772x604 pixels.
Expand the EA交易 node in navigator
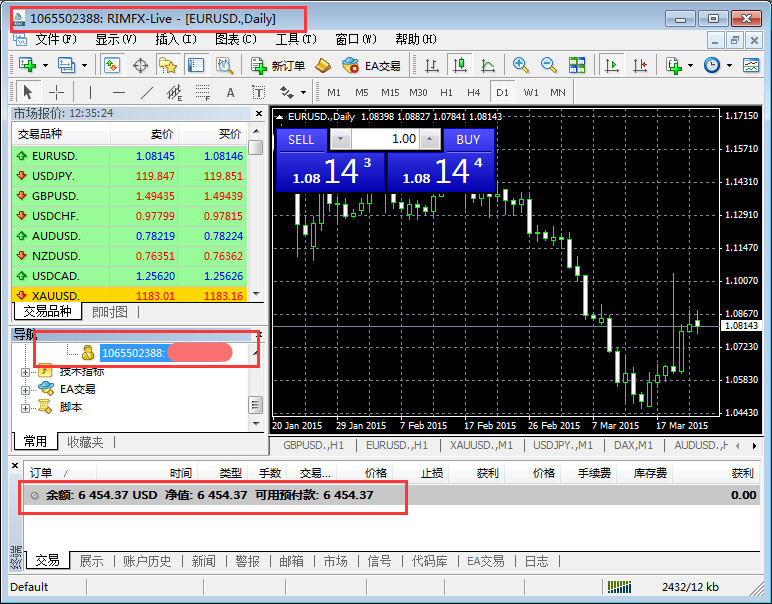click(x=25, y=389)
